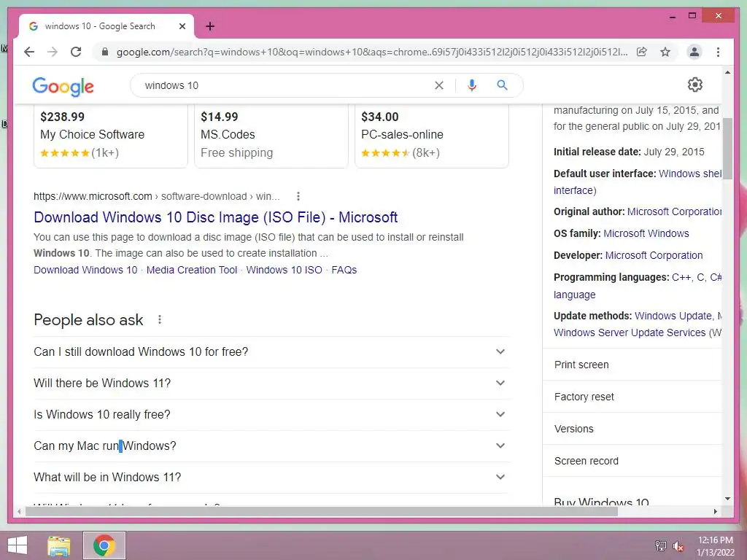Image resolution: width=747 pixels, height=560 pixels.
Task: Click the vertical scrollbar thumb
Action: tap(727, 148)
